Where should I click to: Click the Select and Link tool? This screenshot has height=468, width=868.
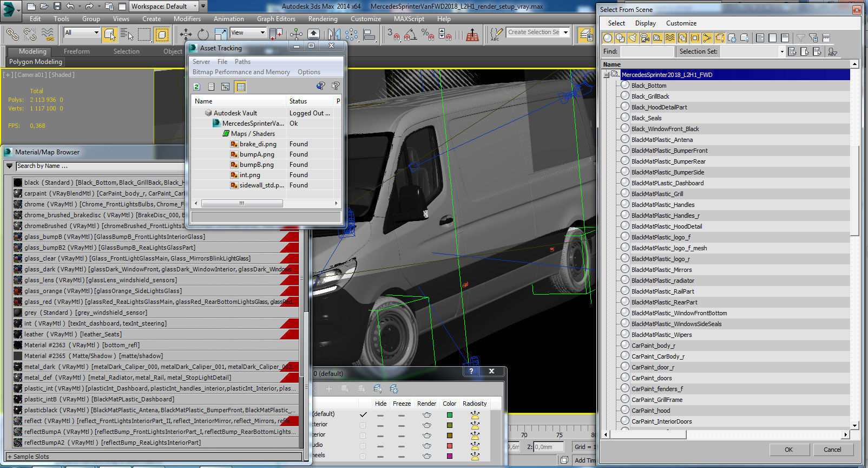point(12,34)
